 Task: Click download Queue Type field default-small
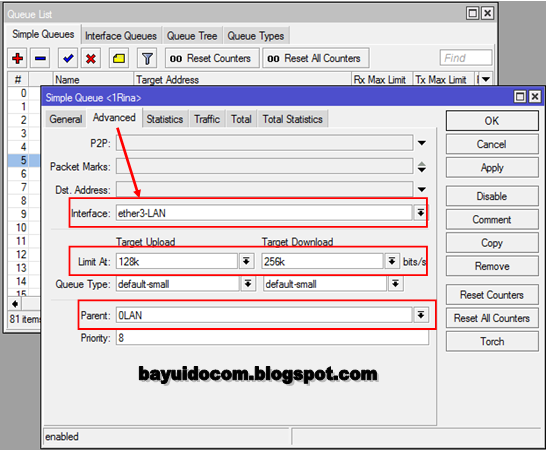coord(325,284)
